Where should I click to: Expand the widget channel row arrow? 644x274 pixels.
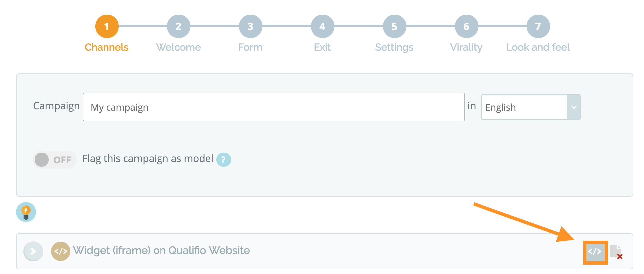(x=33, y=251)
